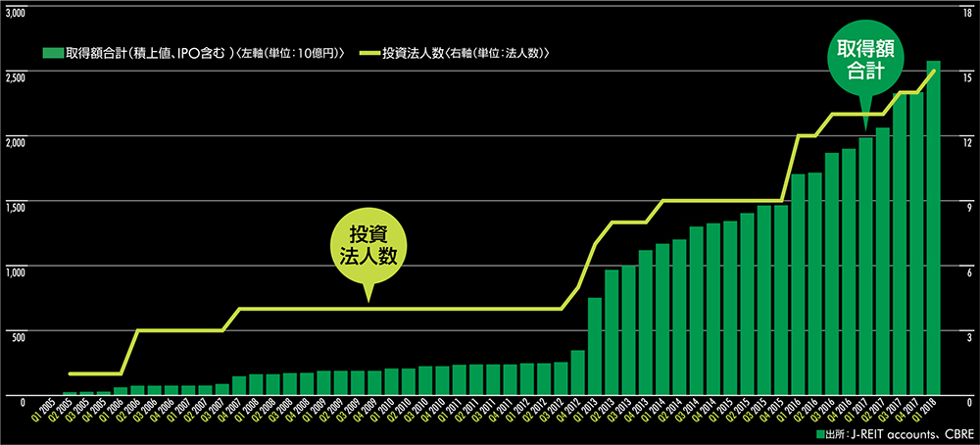Image resolution: width=980 pixels, height=445 pixels.
Task: Click the tallest bar for Q1 2018
Action: pyautogui.click(x=933, y=230)
